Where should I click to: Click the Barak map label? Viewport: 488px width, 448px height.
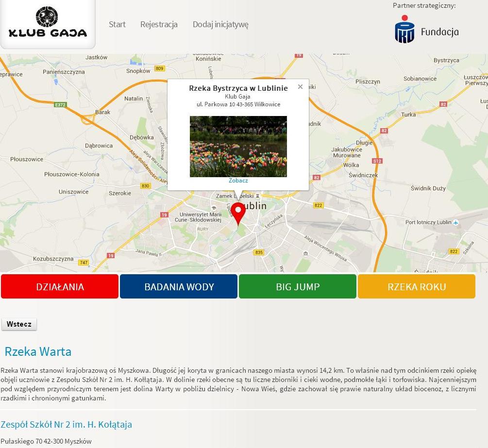(103, 112)
